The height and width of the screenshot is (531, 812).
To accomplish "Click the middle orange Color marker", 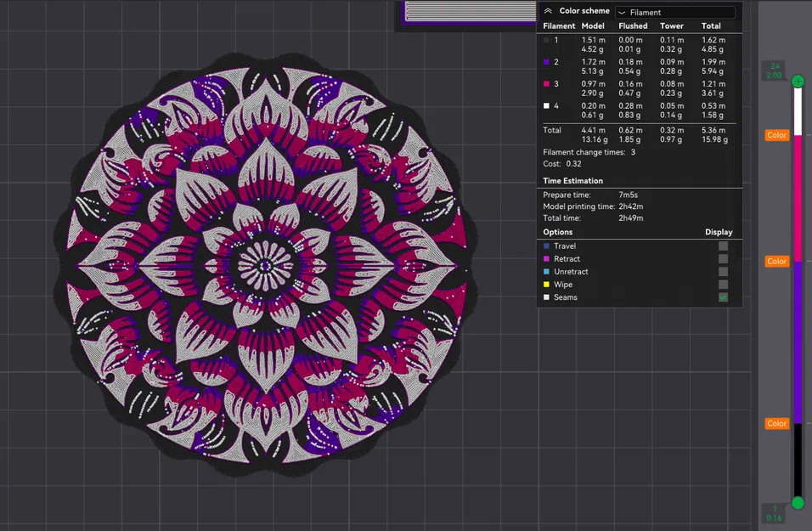I will pos(776,261).
